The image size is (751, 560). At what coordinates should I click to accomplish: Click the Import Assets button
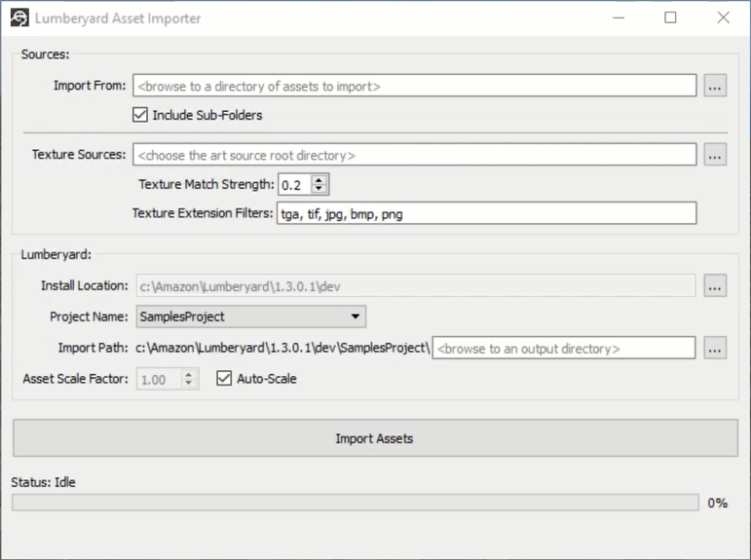376,438
